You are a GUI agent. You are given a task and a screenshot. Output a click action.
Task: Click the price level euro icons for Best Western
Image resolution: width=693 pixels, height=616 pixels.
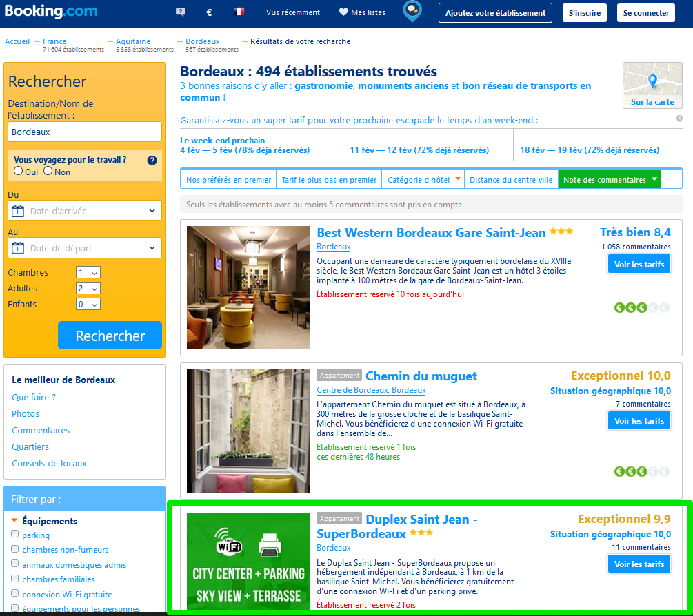click(642, 307)
